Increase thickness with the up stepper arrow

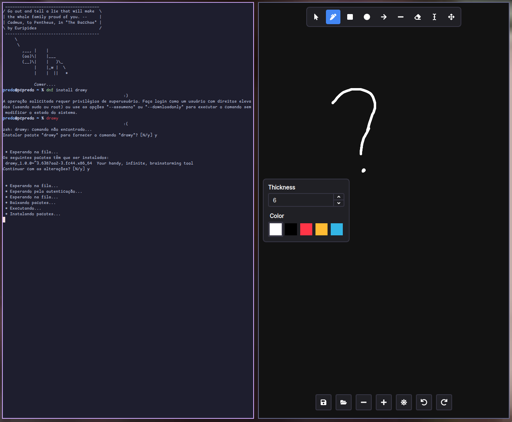(x=339, y=197)
